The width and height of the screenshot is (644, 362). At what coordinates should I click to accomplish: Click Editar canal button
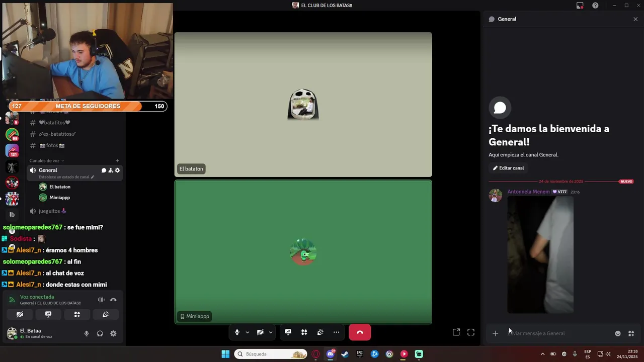coord(509,168)
